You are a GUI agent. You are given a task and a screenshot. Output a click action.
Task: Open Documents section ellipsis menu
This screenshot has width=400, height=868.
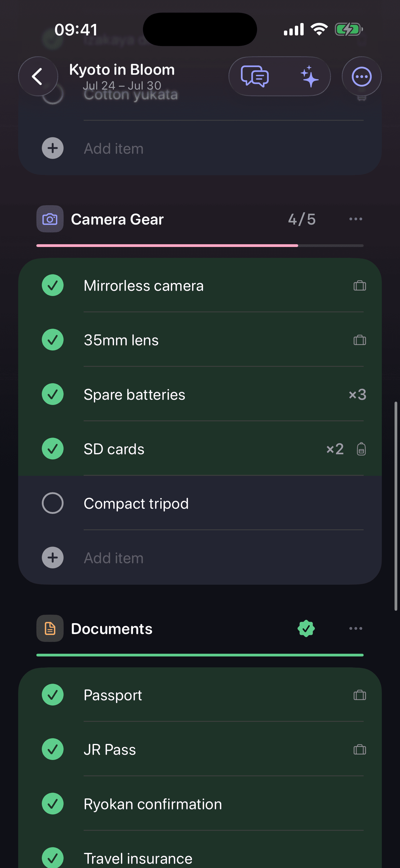click(356, 628)
